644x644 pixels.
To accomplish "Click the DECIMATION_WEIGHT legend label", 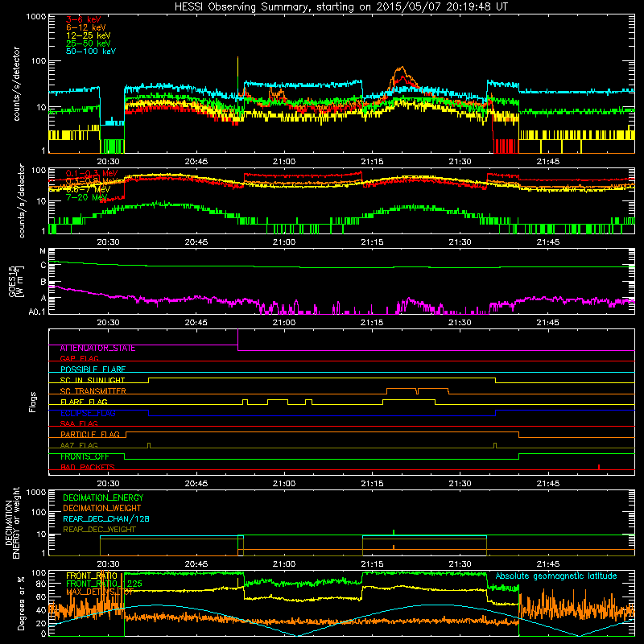I will point(102,508).
